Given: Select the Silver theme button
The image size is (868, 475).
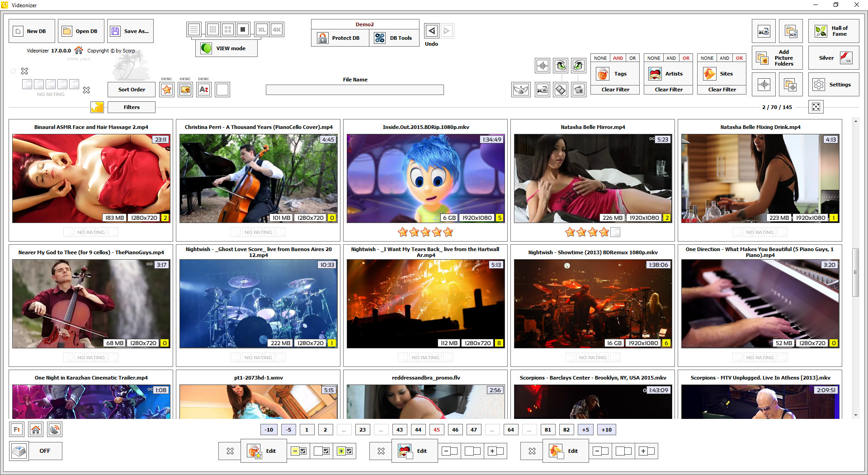Looking at the screenshot, I should [834, 58].
